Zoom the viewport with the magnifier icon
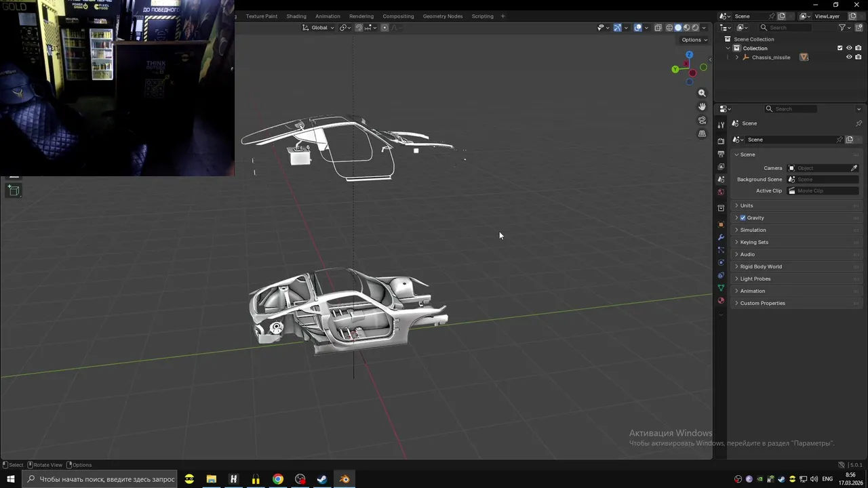 point(702,93)
